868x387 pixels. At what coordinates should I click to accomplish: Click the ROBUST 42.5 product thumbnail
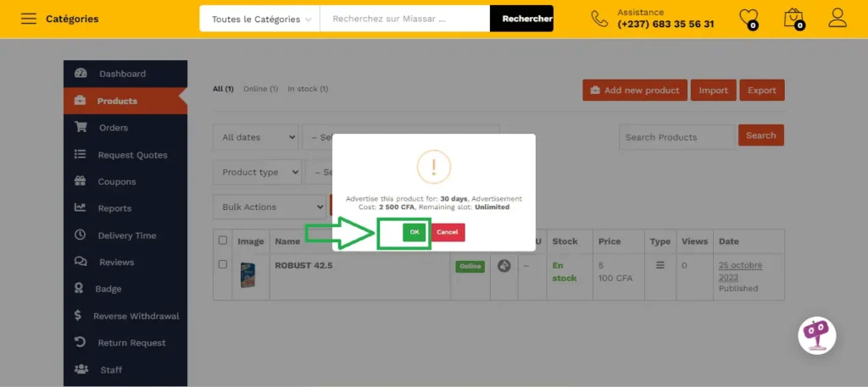[248, 276]
